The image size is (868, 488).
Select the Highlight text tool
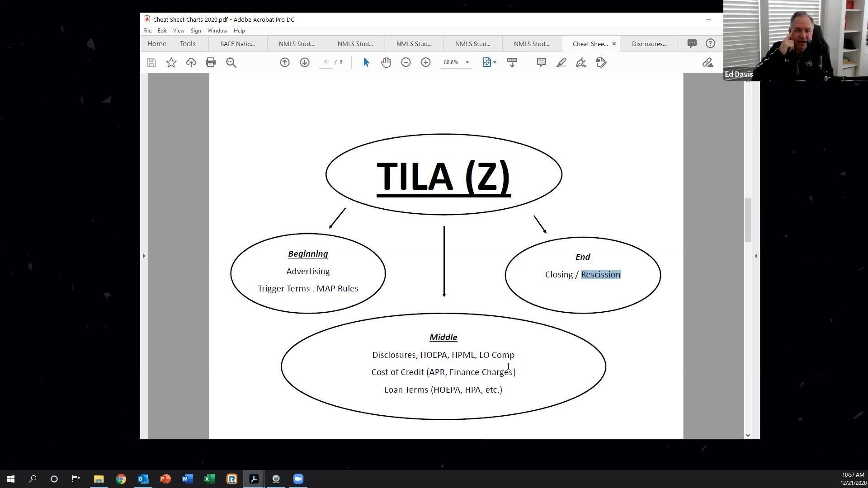tap(561, 62)
